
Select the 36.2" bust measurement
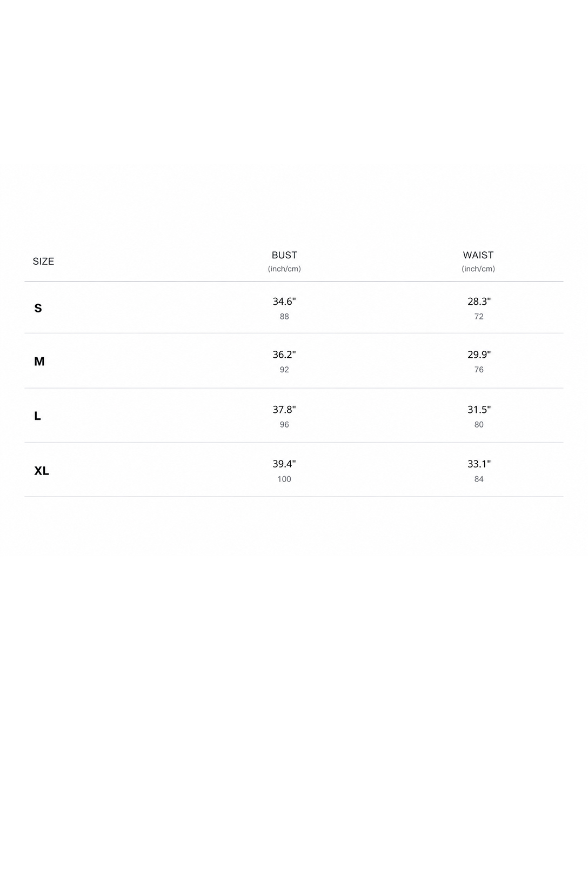point(284,355)
